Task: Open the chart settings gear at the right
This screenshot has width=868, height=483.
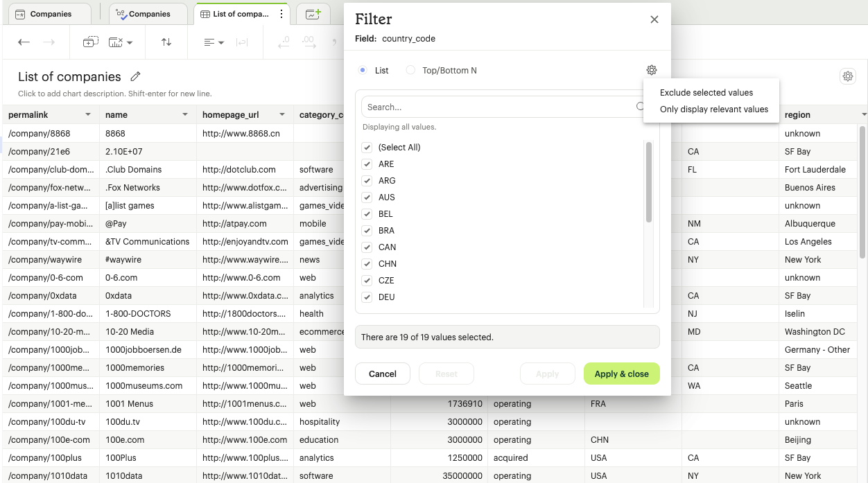Action: pyautogui.click(x=847, y=76)
